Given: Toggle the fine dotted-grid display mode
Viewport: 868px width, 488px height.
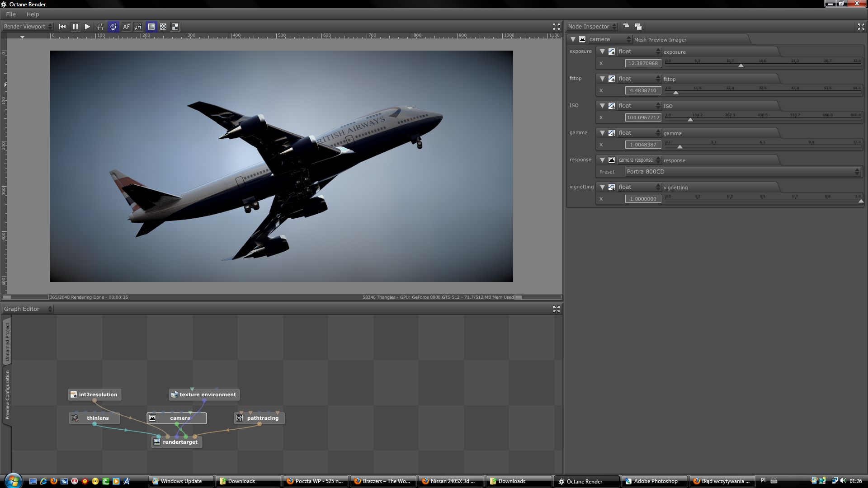Looking at the screenshot, I should coord(151,27).
